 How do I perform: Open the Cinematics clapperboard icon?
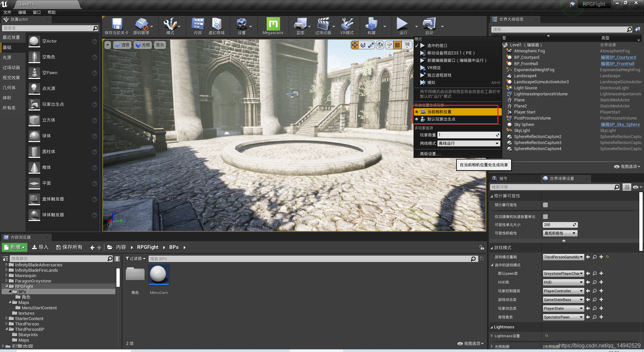(x=323, y=26)
